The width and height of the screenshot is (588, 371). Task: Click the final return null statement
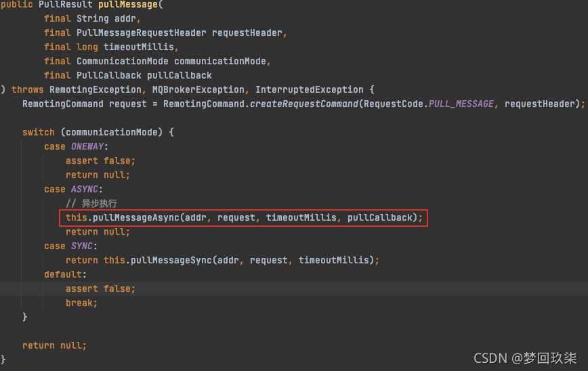pyautogui.click(x=54, y=345)
